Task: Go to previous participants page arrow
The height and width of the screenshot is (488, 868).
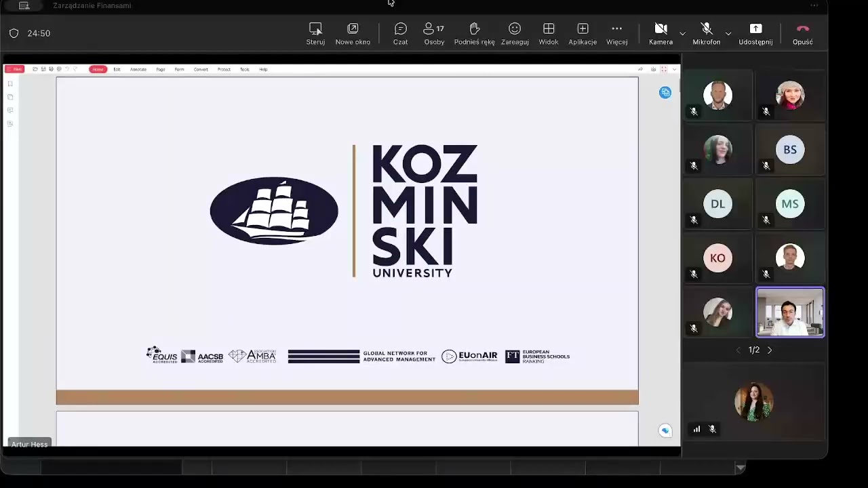Action: coord(738,350)
